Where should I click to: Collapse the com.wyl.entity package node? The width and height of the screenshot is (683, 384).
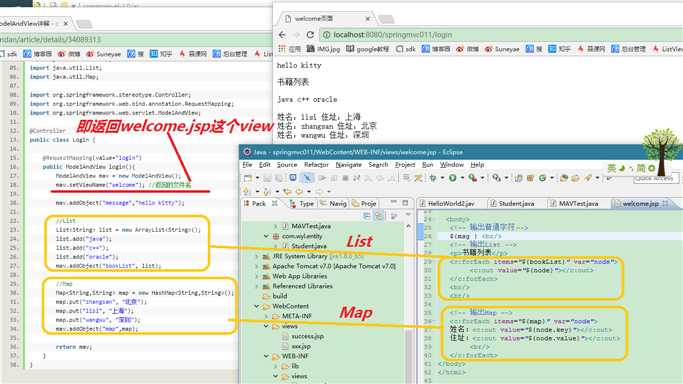[266, 236]
